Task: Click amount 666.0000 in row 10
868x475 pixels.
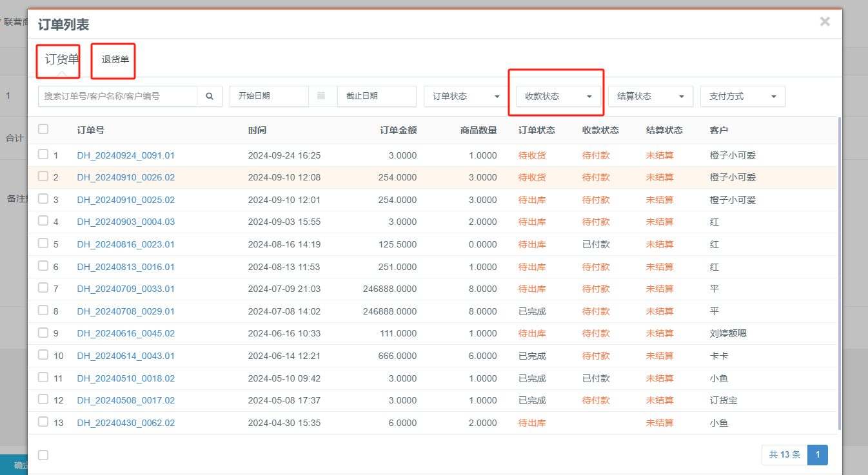Action: 397,356
